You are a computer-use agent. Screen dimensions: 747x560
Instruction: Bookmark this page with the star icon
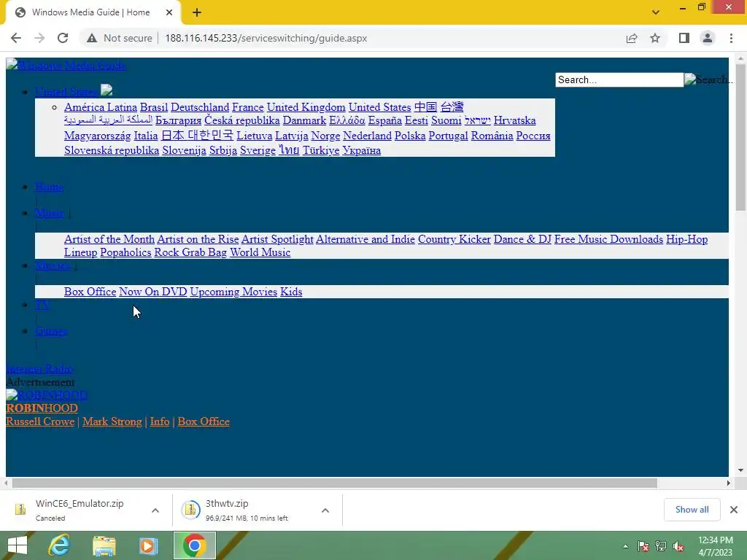click(655, 38)
